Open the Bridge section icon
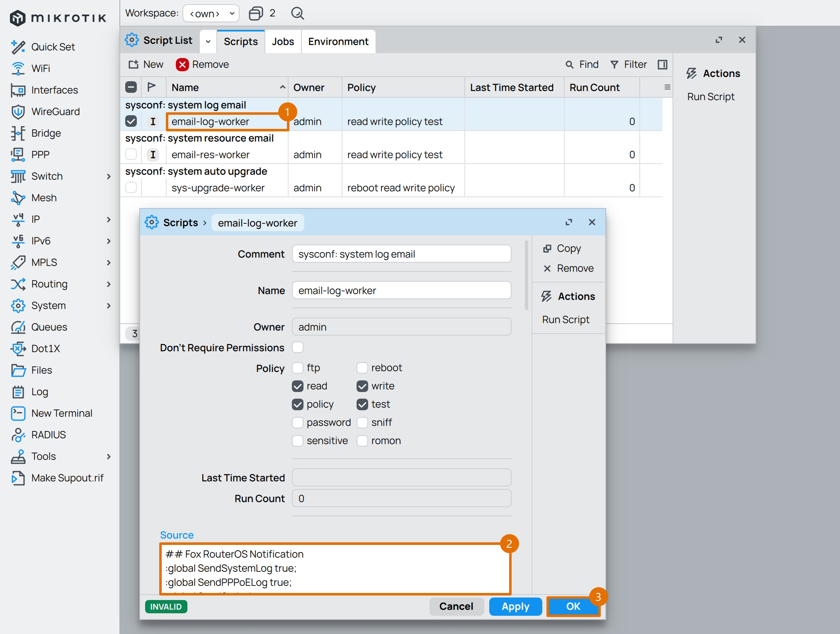The height and width of the screenshot is (634, 840). (x=18, y=133)
